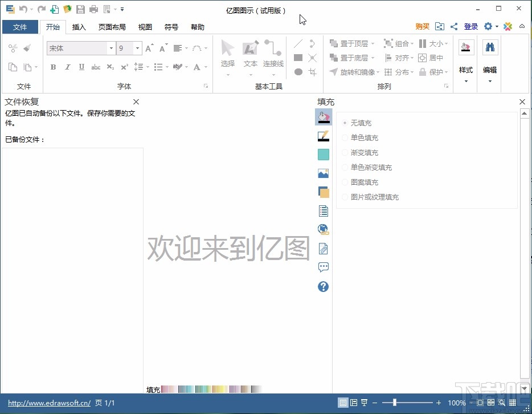The image size is (532, 414).
Task: Pick a color from the bottom fill color palette
Action: pos(211,389)
